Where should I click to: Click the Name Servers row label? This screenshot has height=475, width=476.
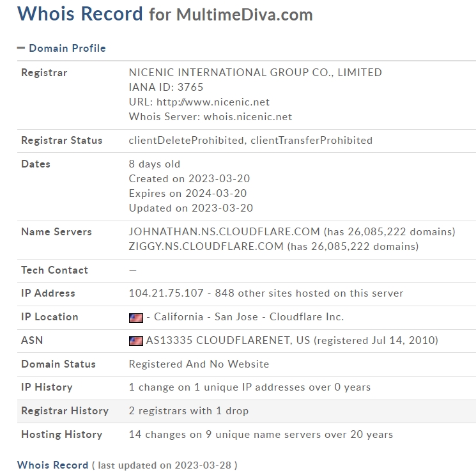pyautogui.click(x=56, y=231)
